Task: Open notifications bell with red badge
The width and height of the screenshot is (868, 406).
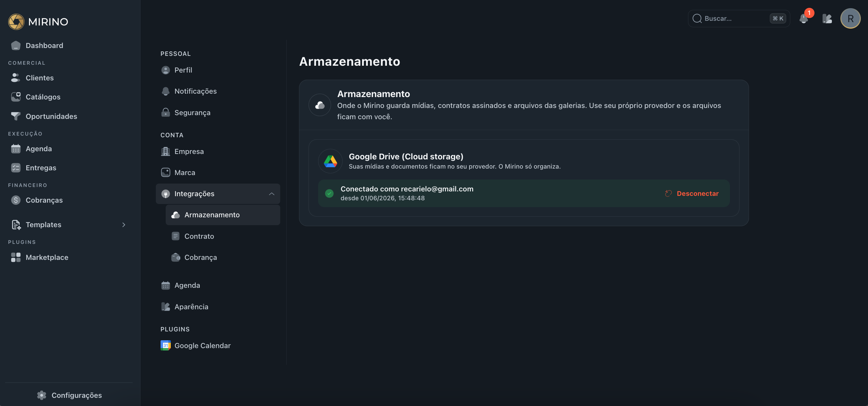Action: point(804,18)
